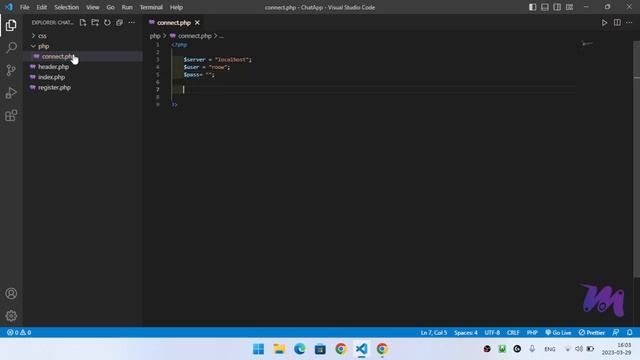The height and width of the screenshot is (360, 640).
Task: Click the feedback icon in status bar
Action: tap(616, 333)
